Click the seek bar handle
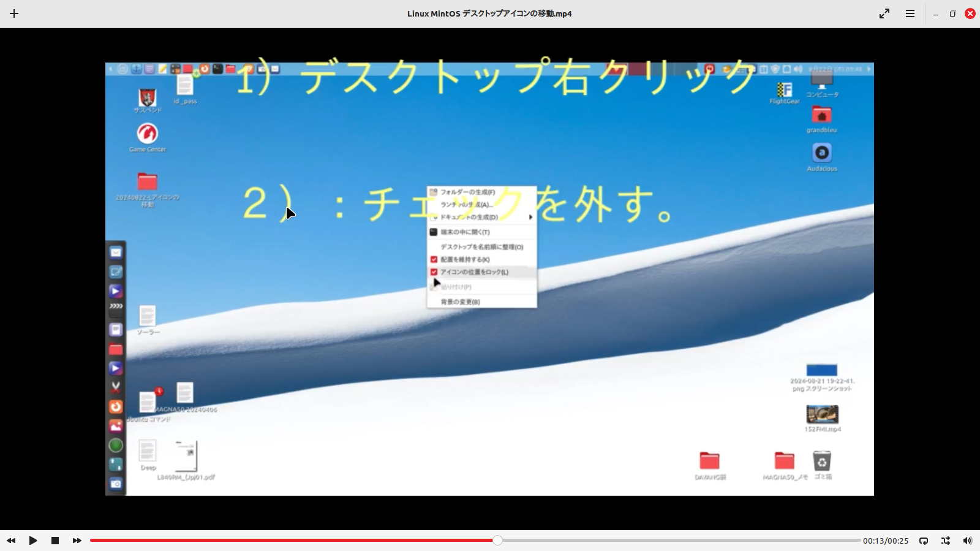980x551 pixels. click(x=497, y=540)
